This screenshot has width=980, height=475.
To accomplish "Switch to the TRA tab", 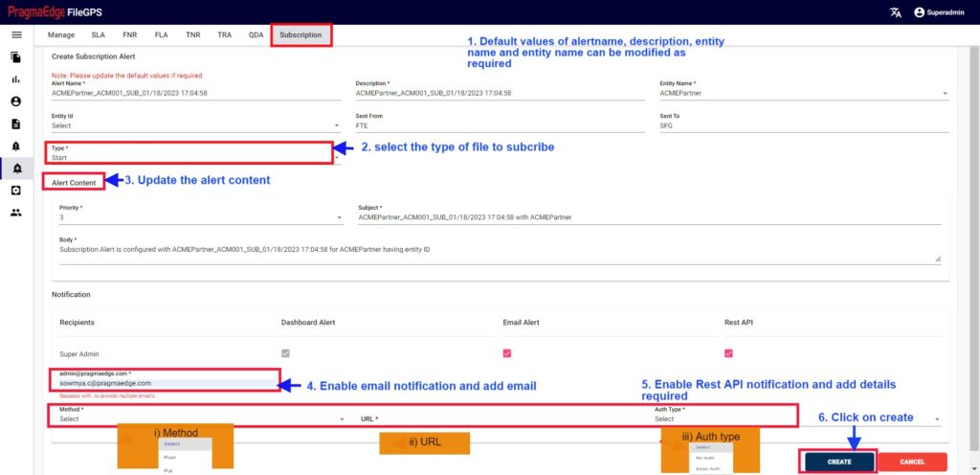I will [x=224, y=35].
